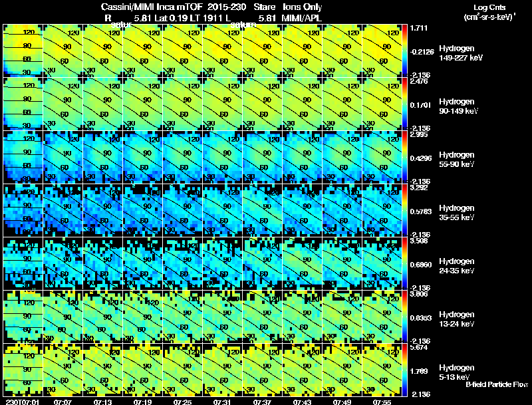532x405 pixels.
Task: Select the 'Hydrogen 149-227 keV' row label
Action: (x=461, y=53)
